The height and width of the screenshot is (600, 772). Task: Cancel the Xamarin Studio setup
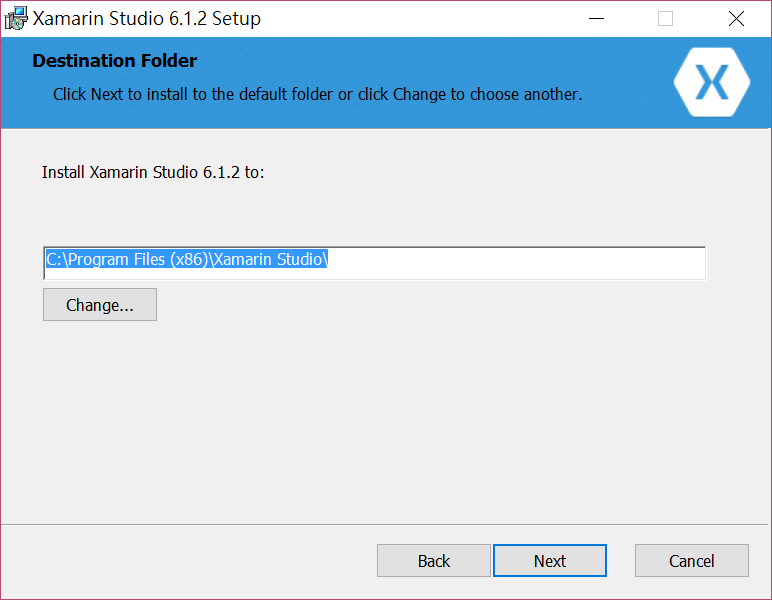[x=692, y=561]
